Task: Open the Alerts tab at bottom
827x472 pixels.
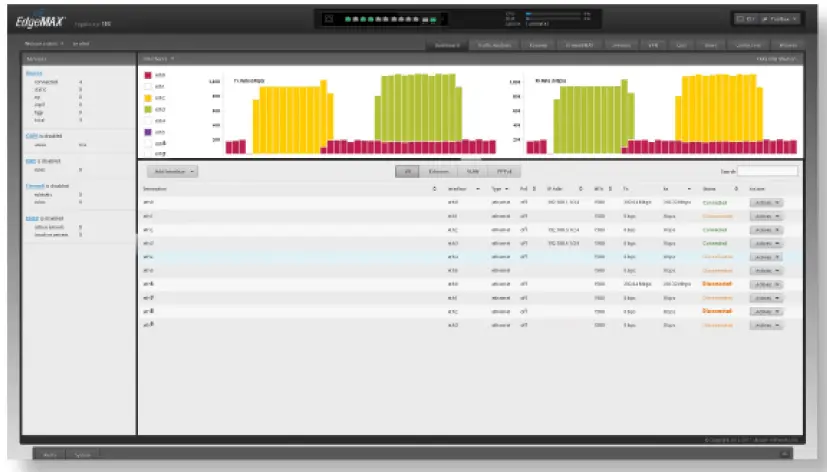Action: tap(50, 455)
